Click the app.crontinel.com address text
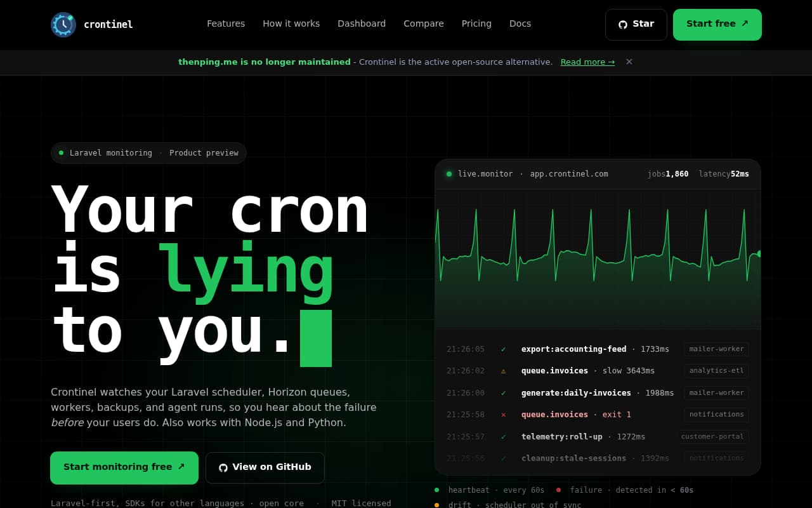Screen dimensions: 812x508 coord(569,174)
